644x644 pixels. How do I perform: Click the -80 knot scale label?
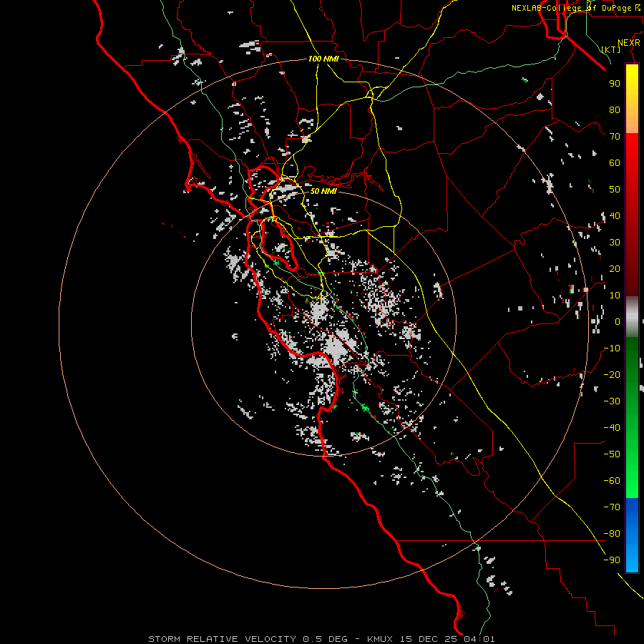tap(612, 534)
